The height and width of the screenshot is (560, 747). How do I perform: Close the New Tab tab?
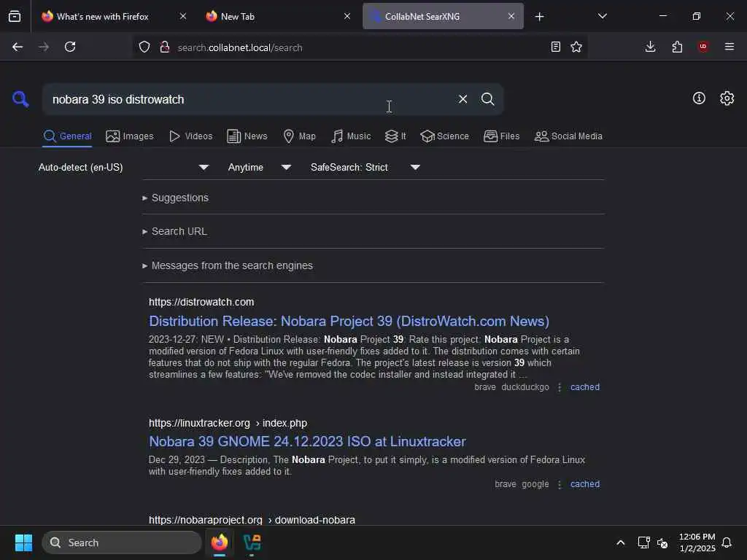347,16
